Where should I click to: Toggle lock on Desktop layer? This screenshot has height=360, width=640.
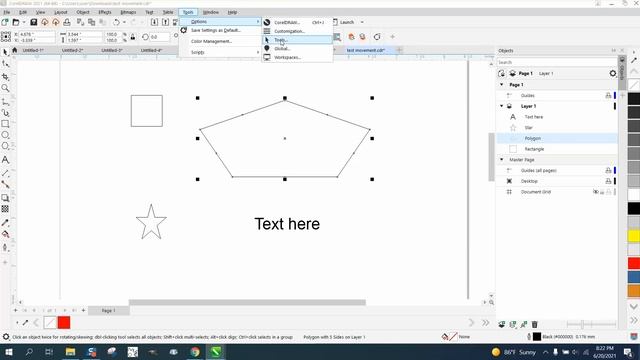(x=608, y=181)
